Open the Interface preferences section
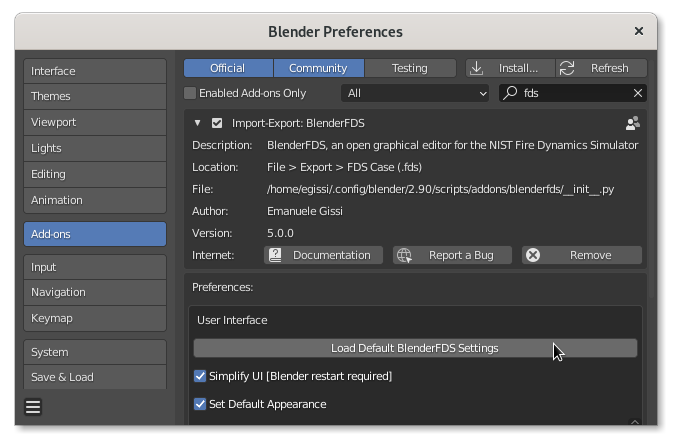Screen dimensions: 676x444 [95, 71]
